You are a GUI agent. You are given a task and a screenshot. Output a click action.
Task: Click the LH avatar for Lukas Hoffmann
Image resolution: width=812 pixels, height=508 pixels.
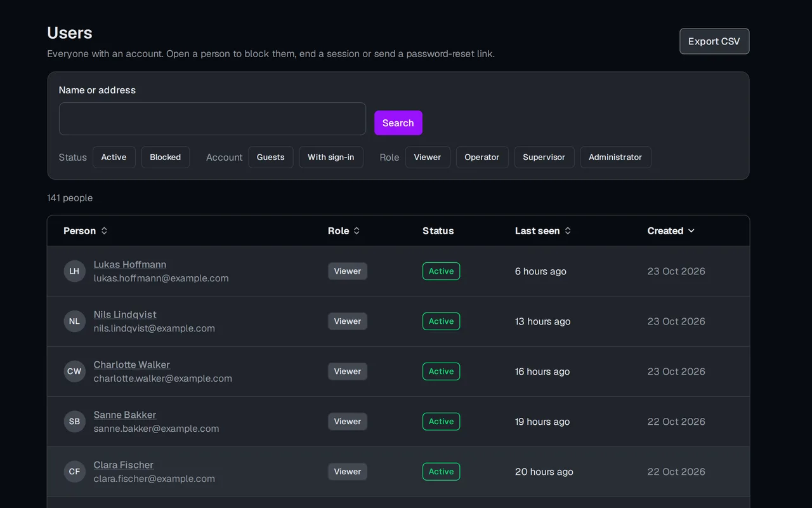point(74,271)
